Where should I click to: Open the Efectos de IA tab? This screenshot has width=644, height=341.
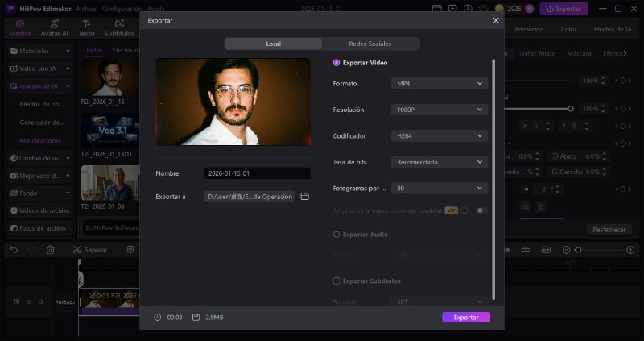coord(613,29)
